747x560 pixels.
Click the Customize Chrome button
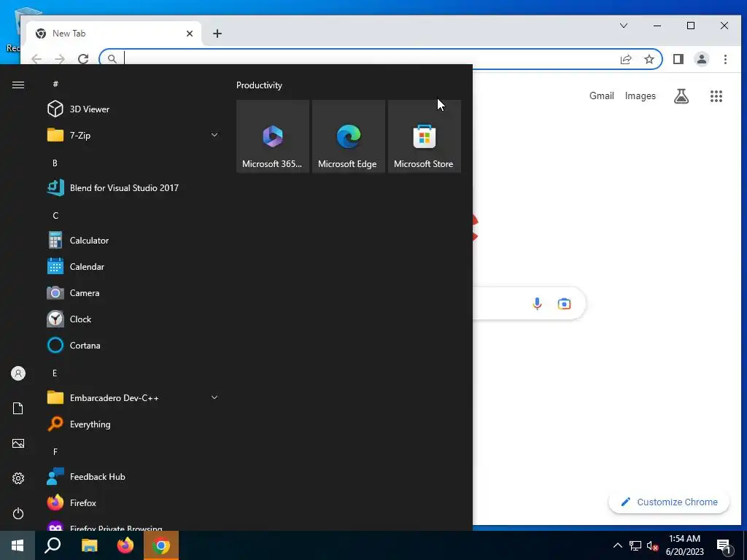tap(669, 502)
